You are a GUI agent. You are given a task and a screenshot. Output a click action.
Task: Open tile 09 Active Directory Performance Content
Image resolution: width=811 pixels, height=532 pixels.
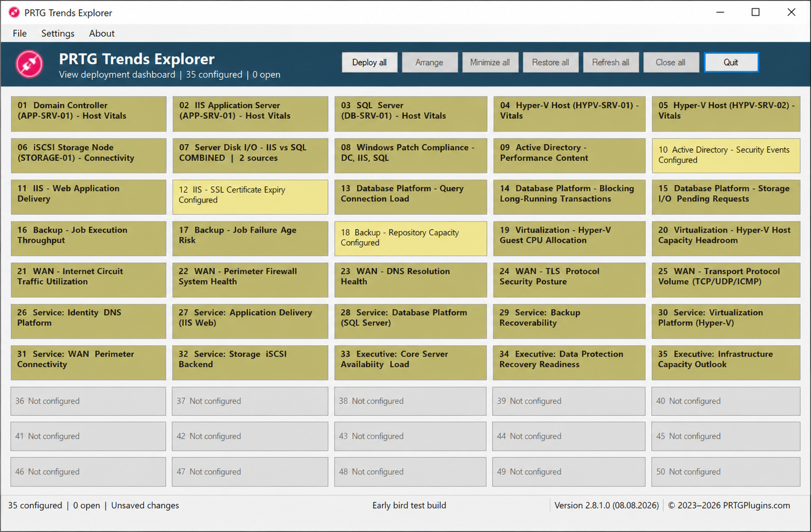coord(569,156)
